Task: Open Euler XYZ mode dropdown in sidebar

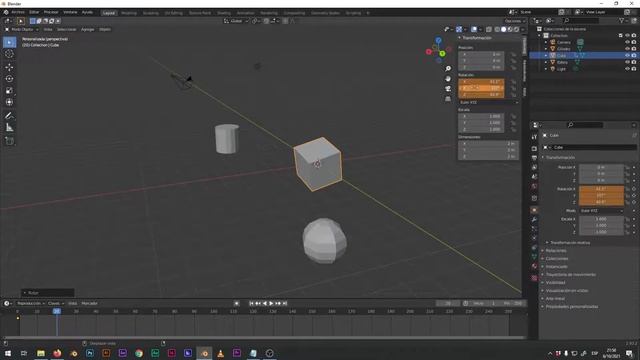Action: tap(489, 102)
